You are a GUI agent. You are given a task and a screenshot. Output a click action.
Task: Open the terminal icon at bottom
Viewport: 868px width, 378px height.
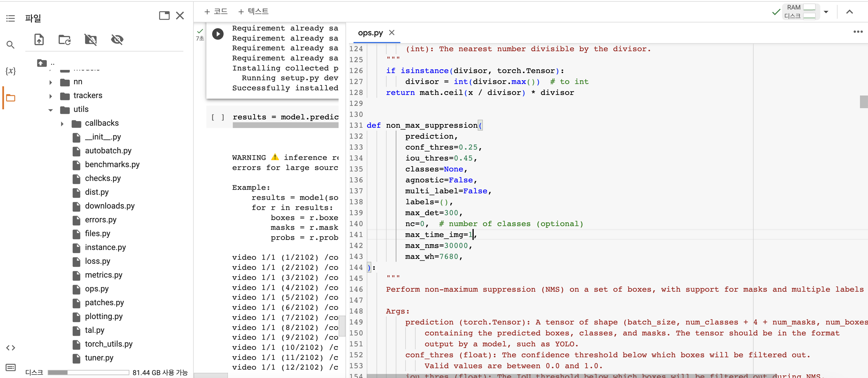(10, 367)
